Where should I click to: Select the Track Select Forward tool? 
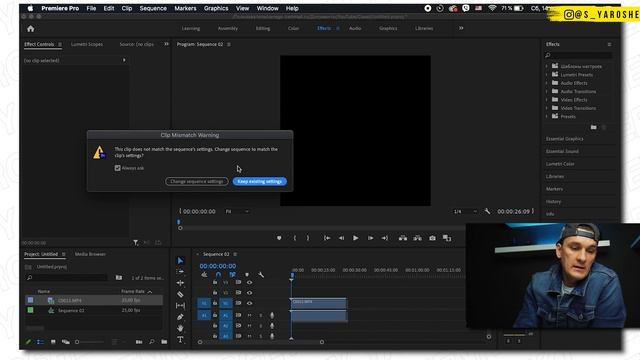(x=180, y=271)
